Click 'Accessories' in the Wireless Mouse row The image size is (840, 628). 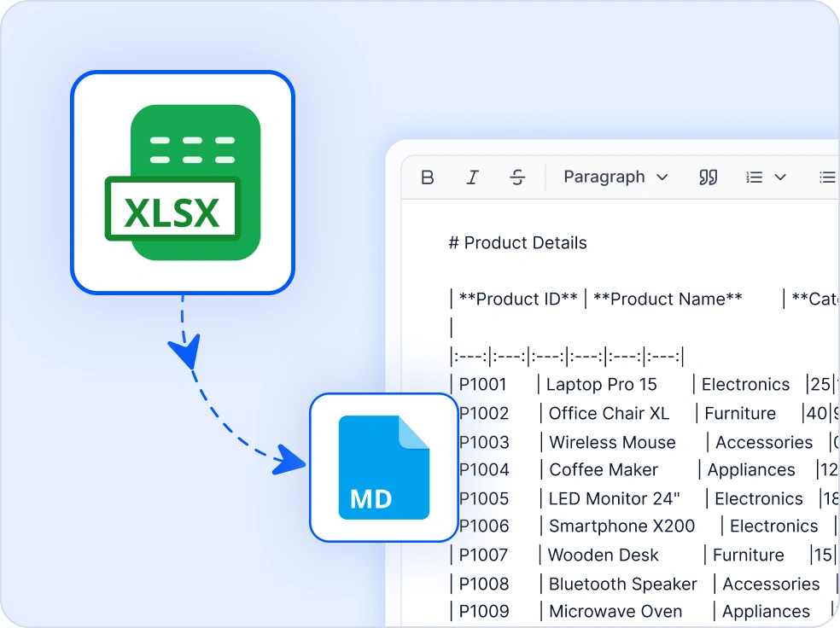[x=764, y=442]
